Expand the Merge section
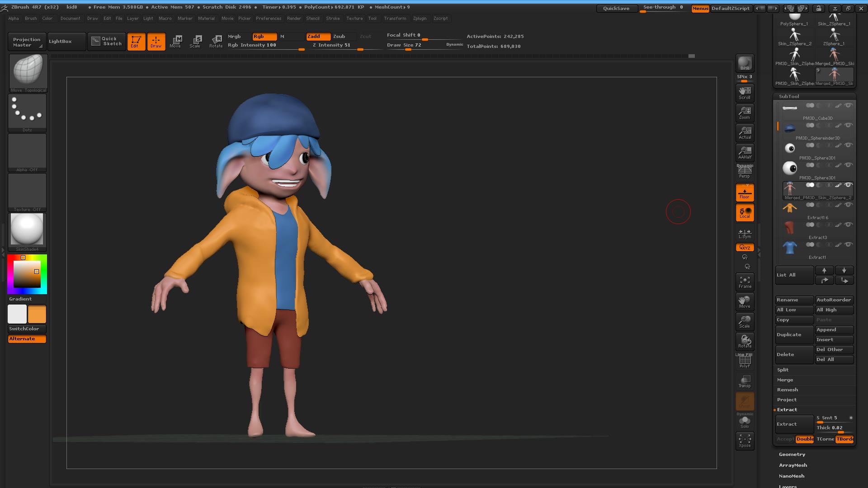Screen dimensions: 868x488 (785, 380)
